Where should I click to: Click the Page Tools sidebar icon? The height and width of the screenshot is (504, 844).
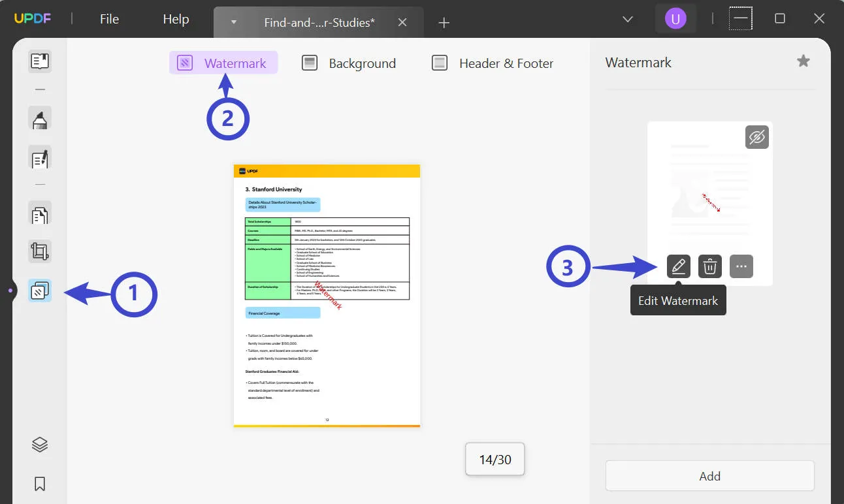tap(39, 291)
